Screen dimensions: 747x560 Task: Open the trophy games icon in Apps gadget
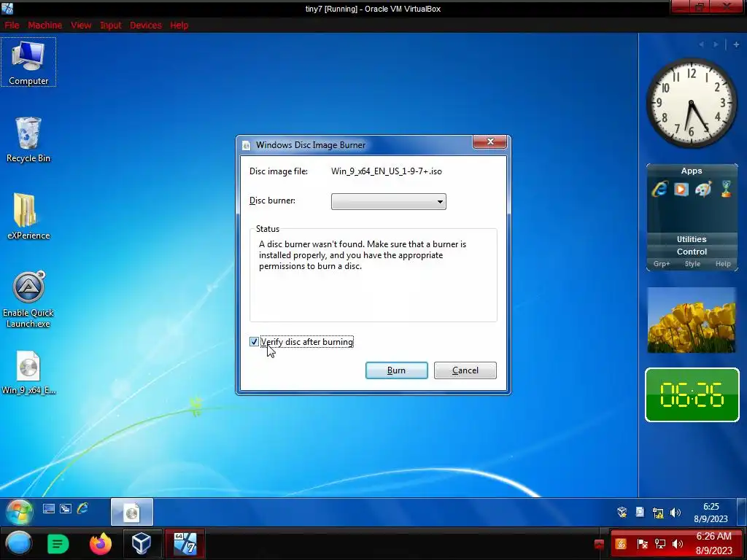tap(726, 189)
